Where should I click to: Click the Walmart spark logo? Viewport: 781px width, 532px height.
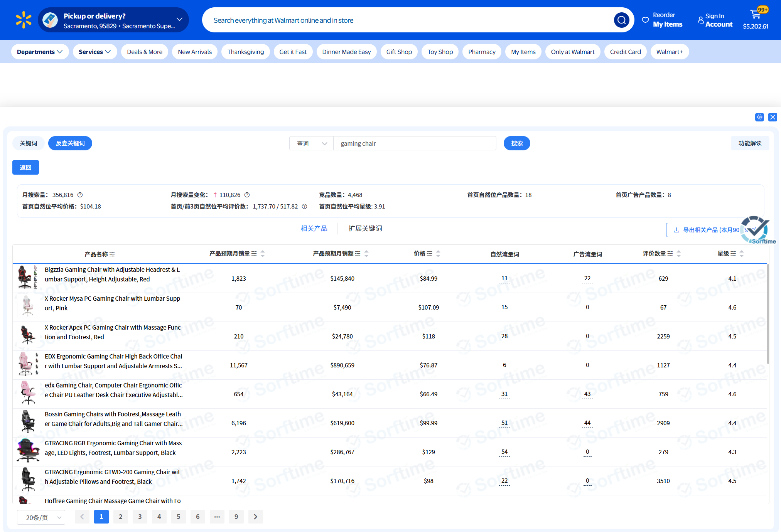24,20
